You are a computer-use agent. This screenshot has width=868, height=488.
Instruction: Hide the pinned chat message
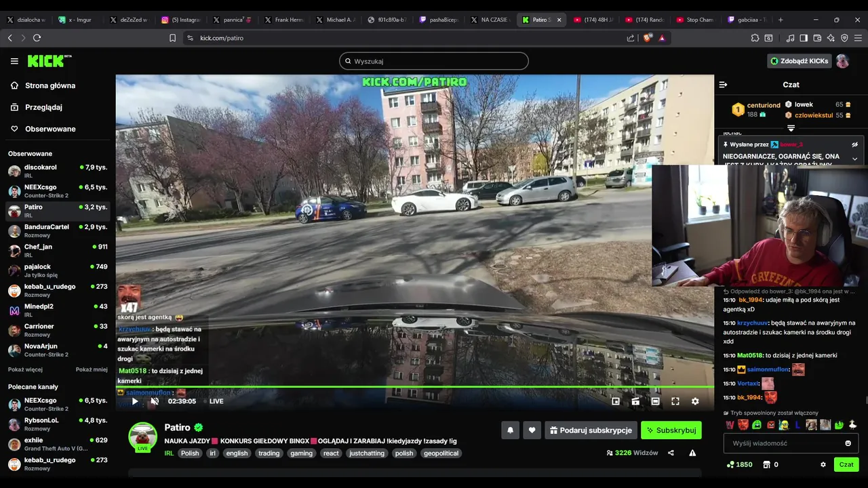pos(854,144)
